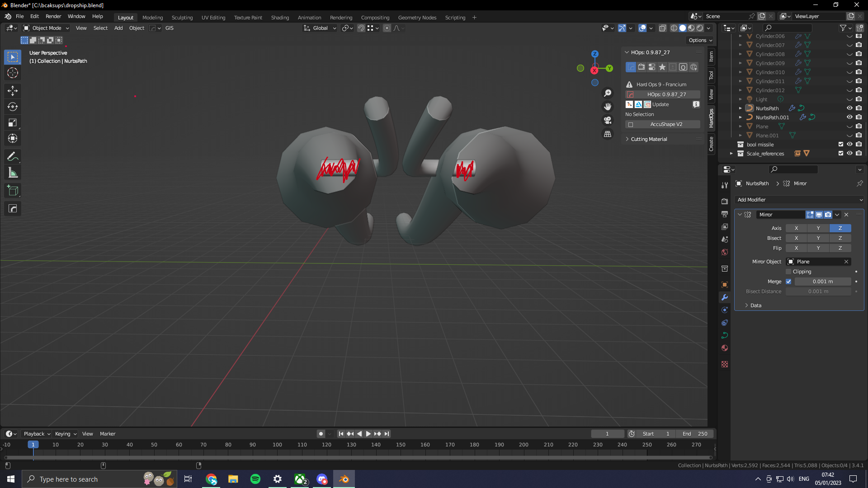Select the Annotate tool
This screenshot has height=488, width=868.
point(13,156)
